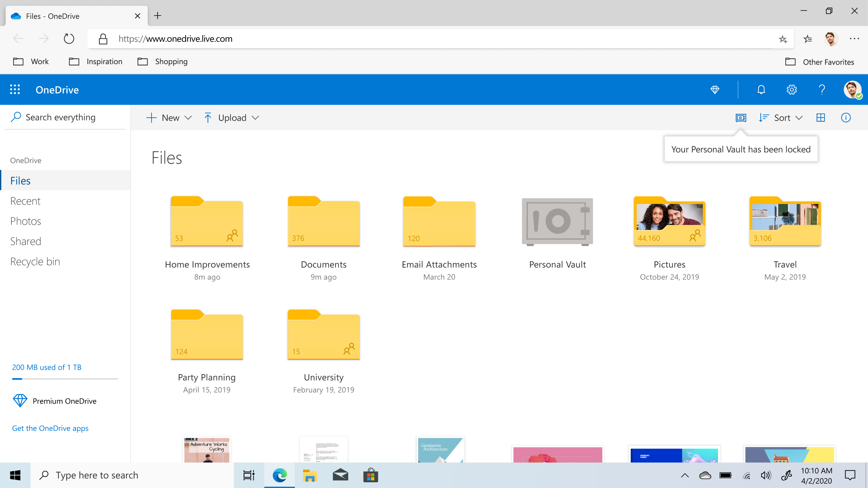Open the notifications bell
Viewport: 868px width, 488px height.
tap(761, 90)
